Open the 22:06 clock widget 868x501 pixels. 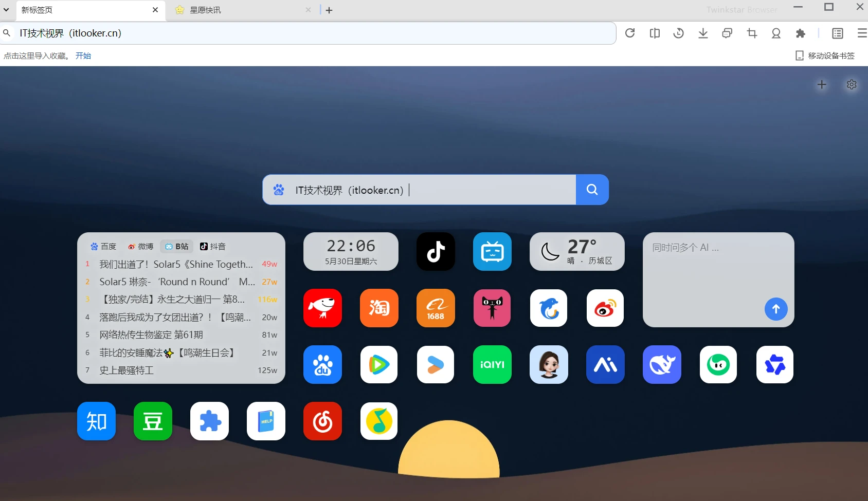click(x=351, y=251)
